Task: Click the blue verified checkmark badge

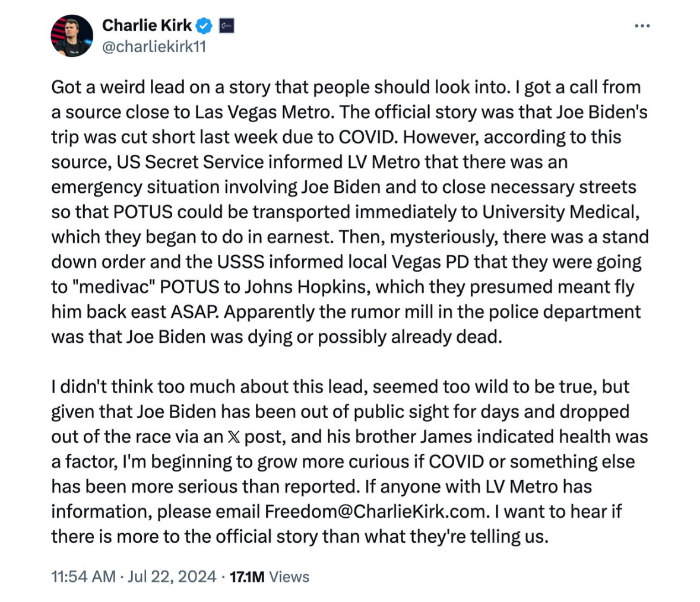Action: point(204,26)
